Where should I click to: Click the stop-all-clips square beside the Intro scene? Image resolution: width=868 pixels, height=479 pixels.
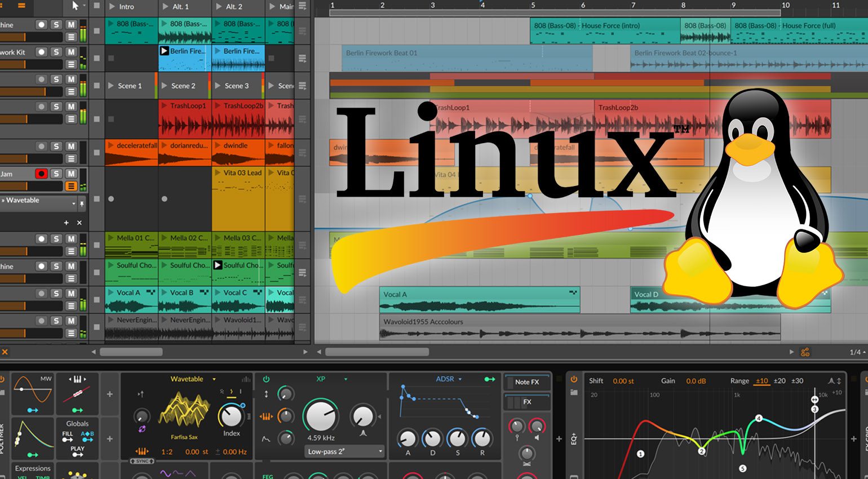coord(96,6)
